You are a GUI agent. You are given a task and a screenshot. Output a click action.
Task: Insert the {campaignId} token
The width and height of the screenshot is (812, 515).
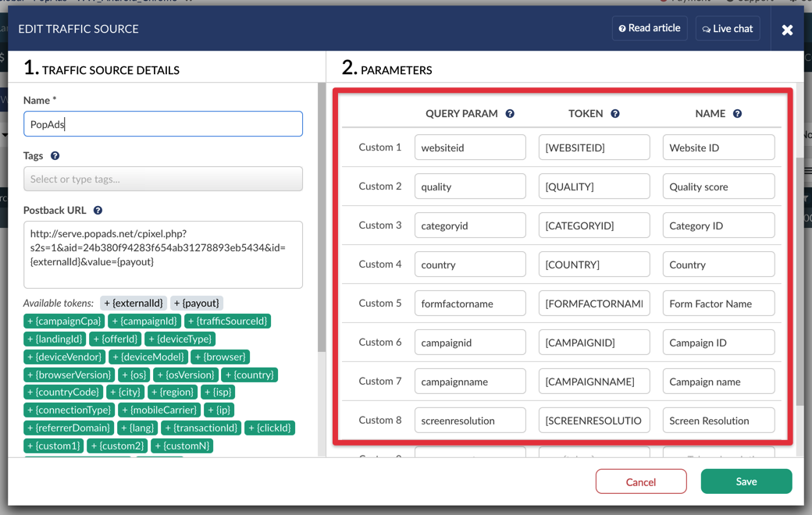tap(144, 321)
